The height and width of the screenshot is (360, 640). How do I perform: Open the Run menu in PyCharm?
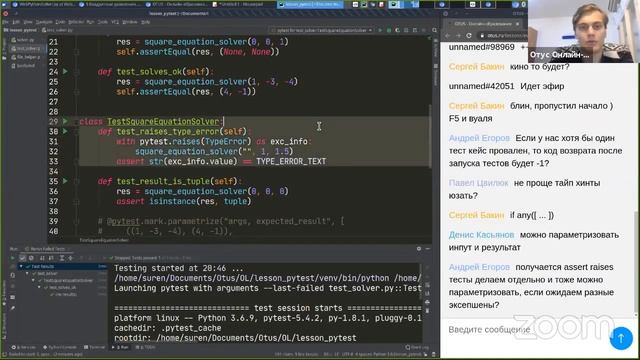tap(90, 22)
